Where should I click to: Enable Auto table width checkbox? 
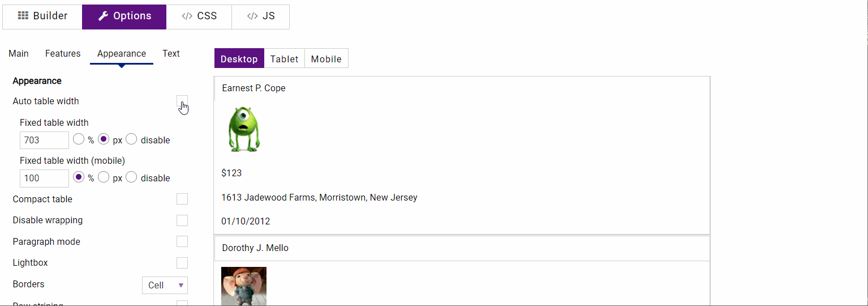coord(182,101)
